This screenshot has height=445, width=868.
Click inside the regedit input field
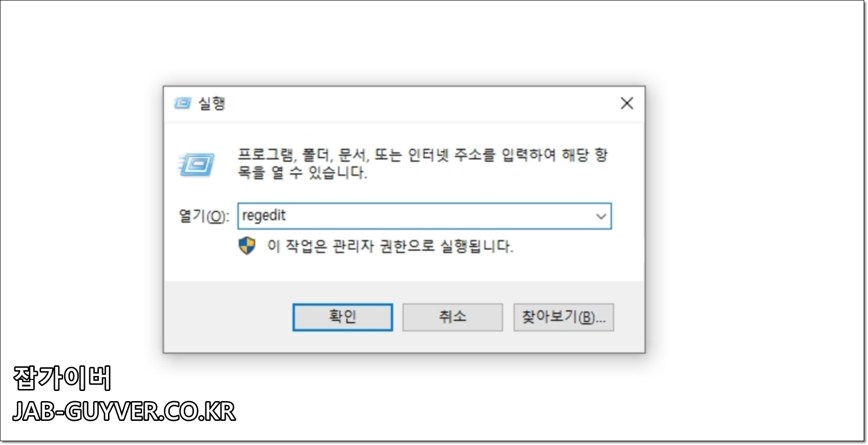point(424,216)
